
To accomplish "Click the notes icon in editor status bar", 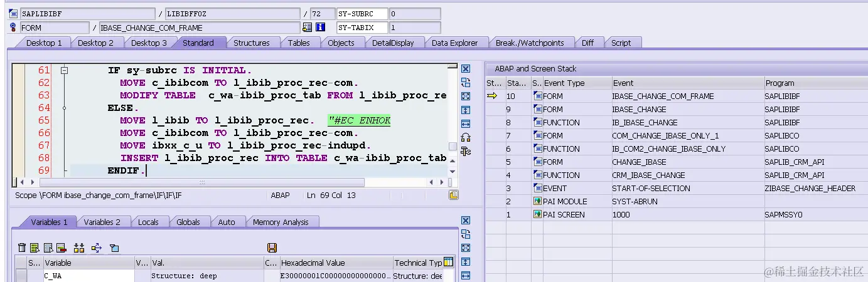I will 454,195.
